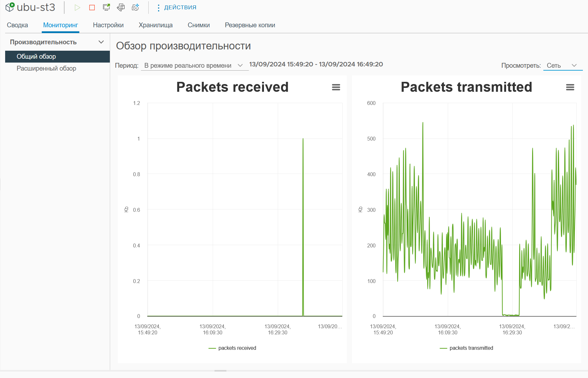
Task: Click the horizontal scrollbar thumb at the bottom
Action: point(220,371)
